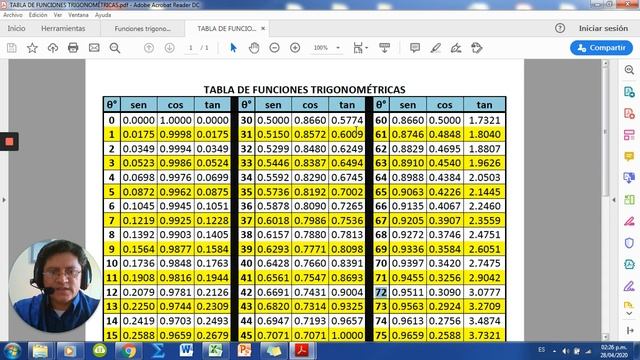Open the stamp tool icon in the toolbar
This screenshot has width=640, height=360.
point(477,48)
